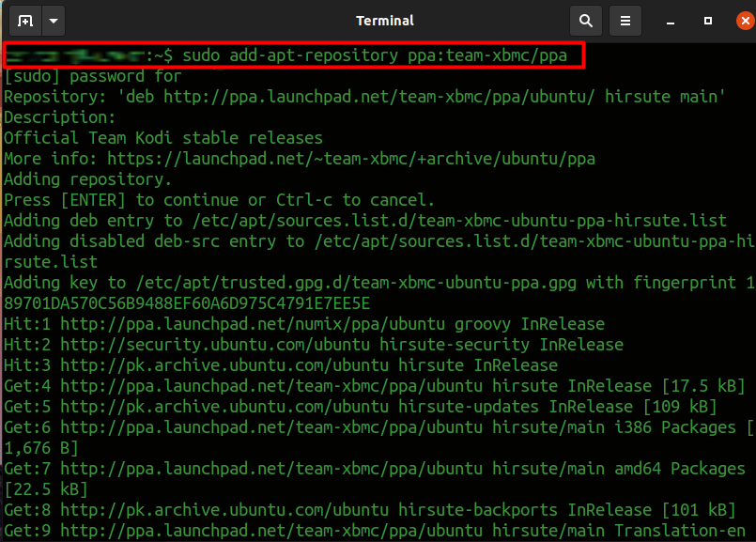Click the 'Hit:2' security.ubuntu.com line
The height and width of the screenshot is (542, 756).
314,345
